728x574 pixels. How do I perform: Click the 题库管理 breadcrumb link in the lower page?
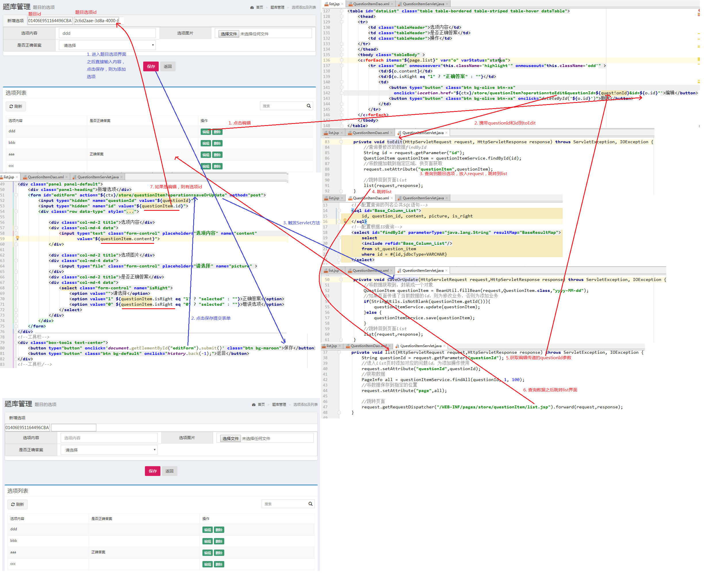coord(279,405)
